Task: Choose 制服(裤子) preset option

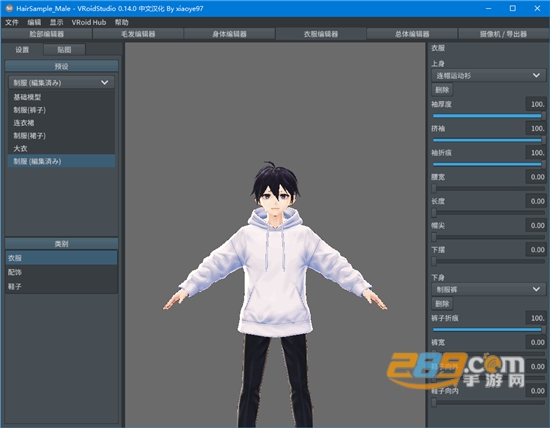Action: click(x=61, y=110)
